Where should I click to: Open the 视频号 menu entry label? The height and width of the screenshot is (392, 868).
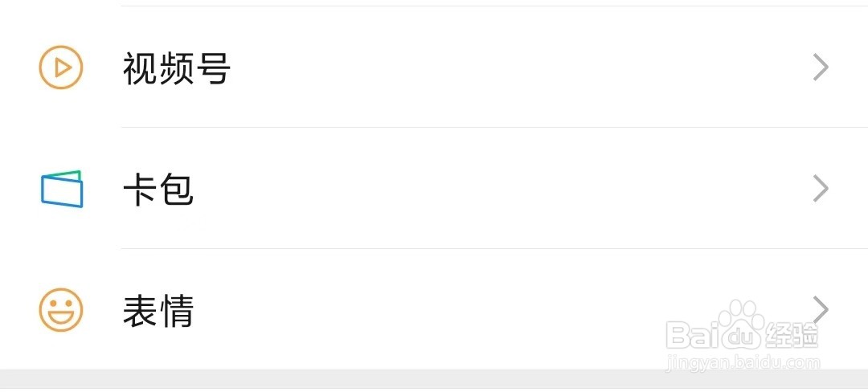tap(176, 68)
